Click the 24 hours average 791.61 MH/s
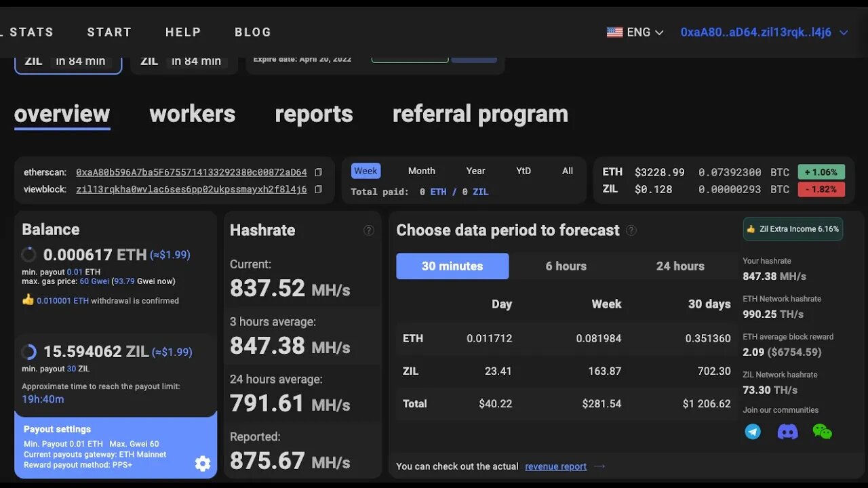The height and width of the screenshot is (488, 868). [290, 403]
